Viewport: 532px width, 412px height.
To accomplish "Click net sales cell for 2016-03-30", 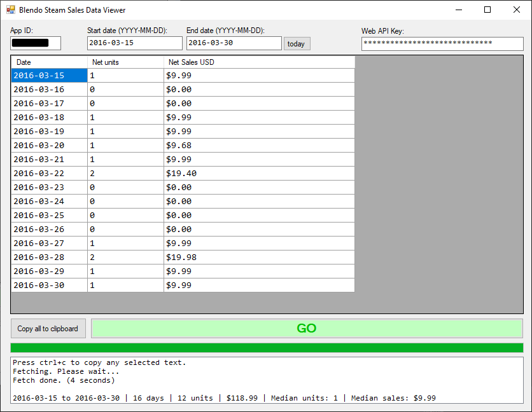I will [259, 285].
